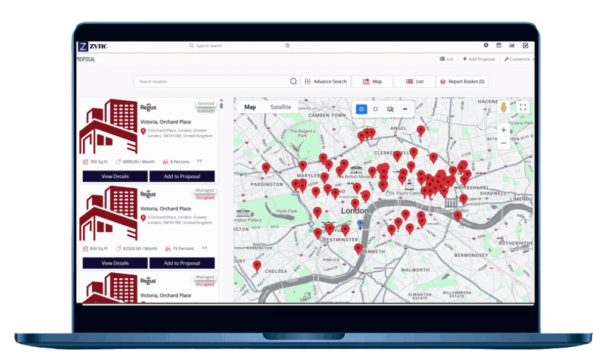Click Managed tag on 800 Sq Ft listing
The height and width of the screenshot is (364, 610).
click(x=205, y=190)
